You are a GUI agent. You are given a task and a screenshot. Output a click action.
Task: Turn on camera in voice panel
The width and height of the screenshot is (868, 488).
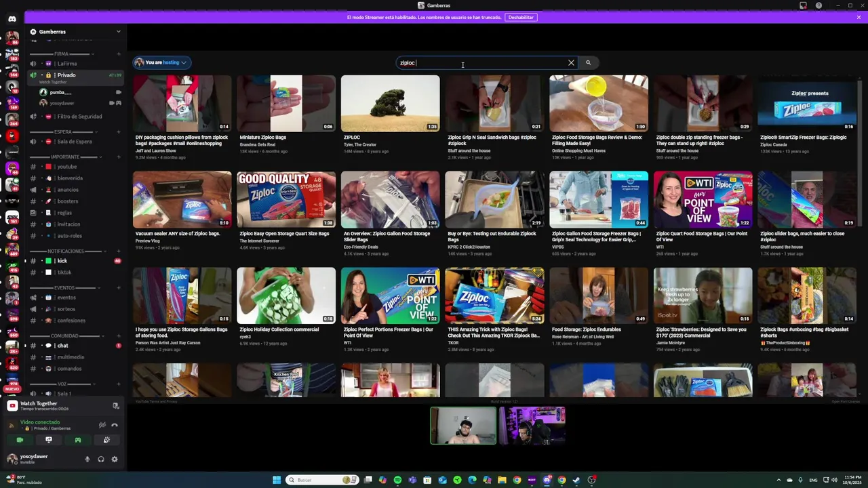pos(20,440)
